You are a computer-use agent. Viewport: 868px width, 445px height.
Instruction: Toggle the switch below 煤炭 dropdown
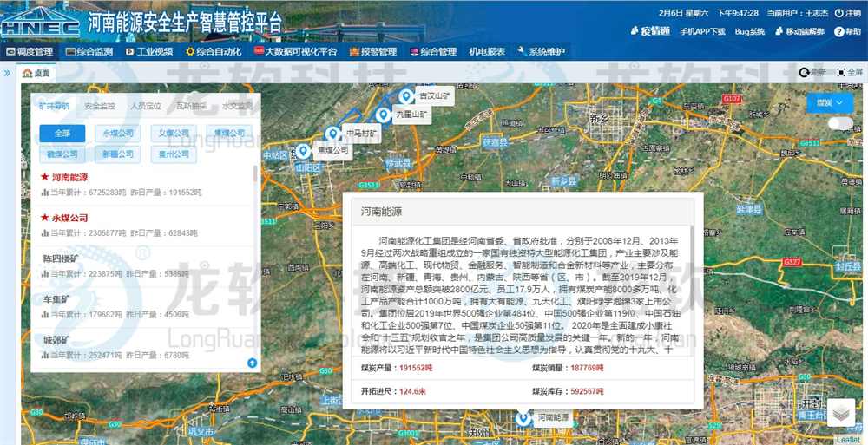tap(839, 123)
